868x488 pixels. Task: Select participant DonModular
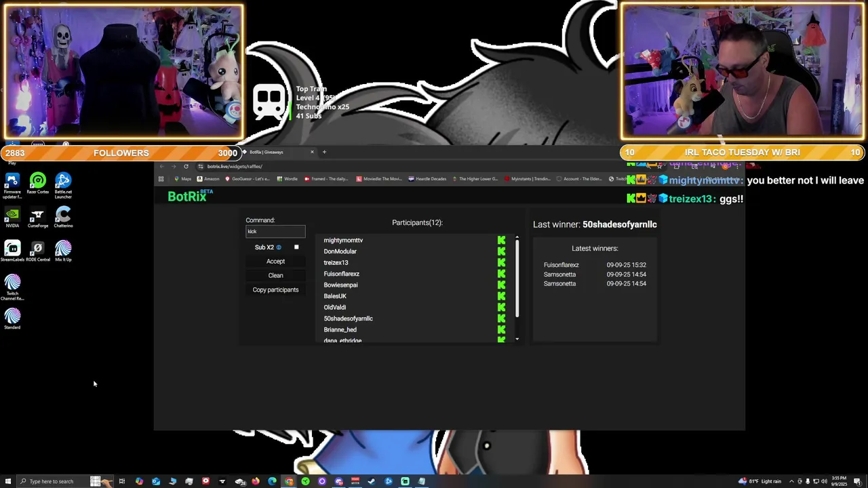click(340, 251)
